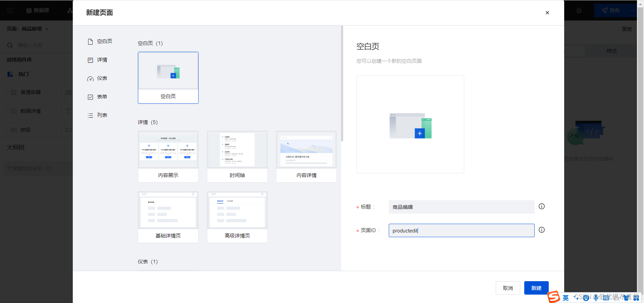Click the 标题 input field
This screenshot has width=644, height=303.
tap(462, 207)
